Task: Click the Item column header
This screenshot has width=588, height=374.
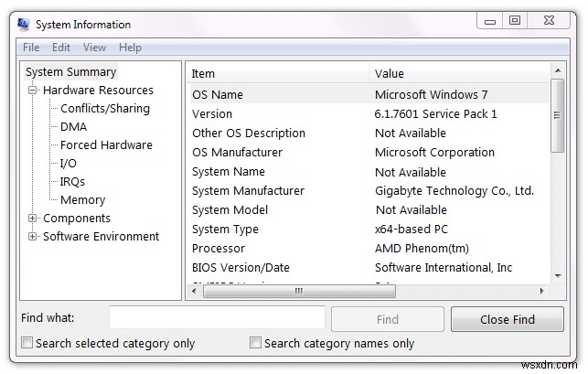Action: click(x=277, y=73)
